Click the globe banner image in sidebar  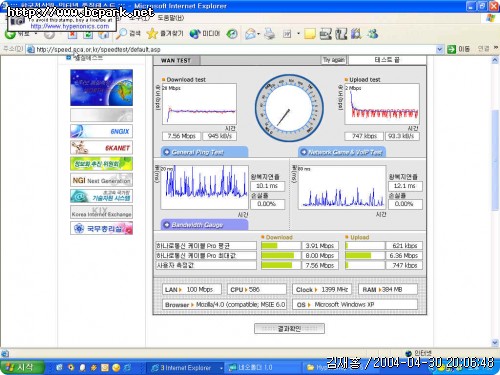(x=101, y=88)
